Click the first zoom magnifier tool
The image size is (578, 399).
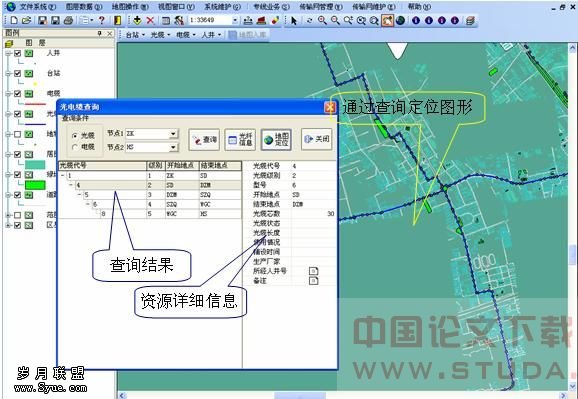322,20
